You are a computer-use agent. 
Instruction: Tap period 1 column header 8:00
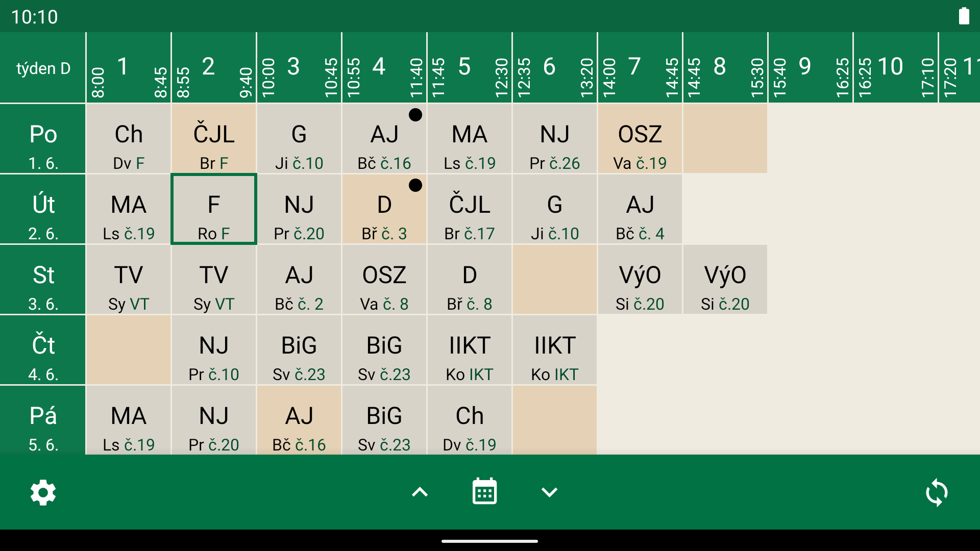(x=129, y=68)
